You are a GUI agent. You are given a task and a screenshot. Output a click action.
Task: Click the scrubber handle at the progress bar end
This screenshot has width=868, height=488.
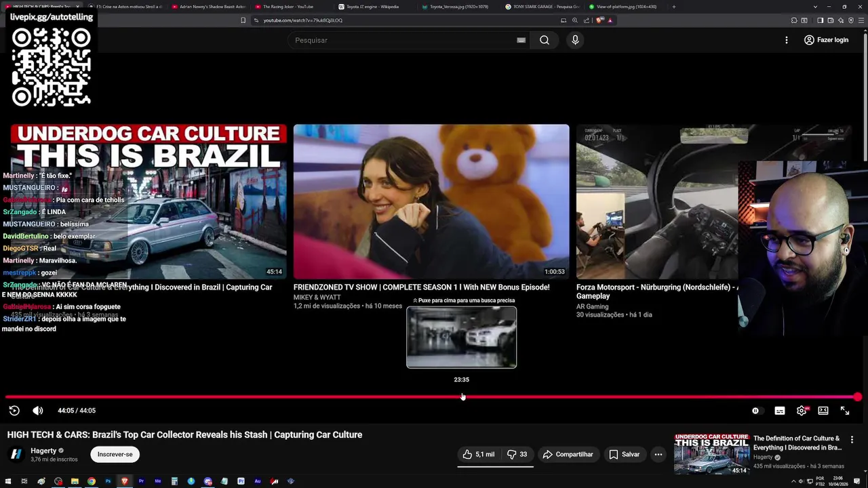pos(858,397)
